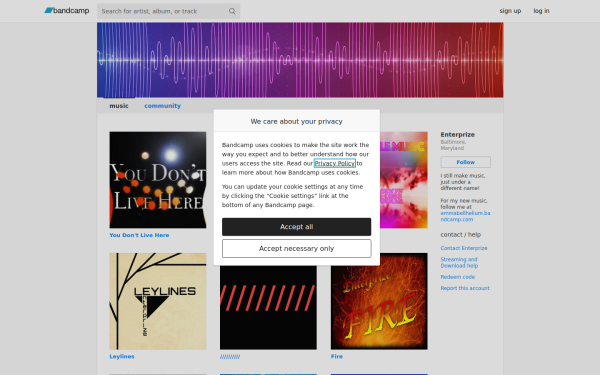The width and height of the screenshot is (600, 375).
Task: Choose Accept necessary only
Action: point(296,248)
